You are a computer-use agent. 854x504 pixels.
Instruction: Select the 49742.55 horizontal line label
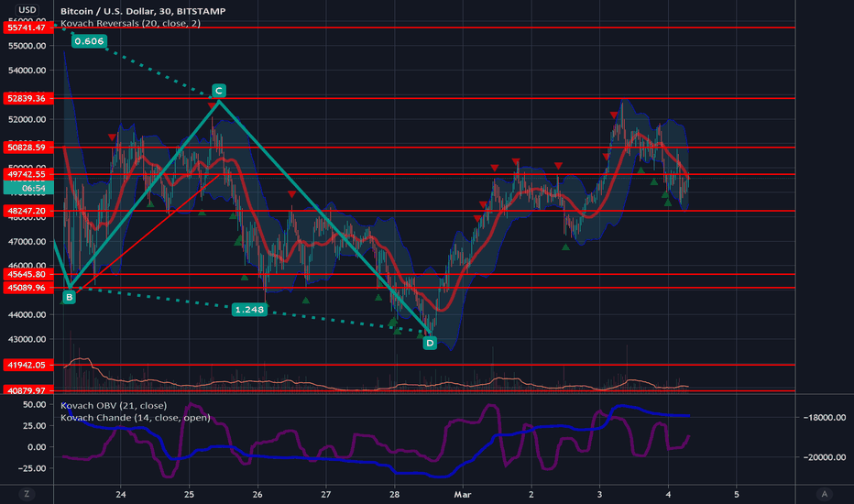tap(27, 174)
